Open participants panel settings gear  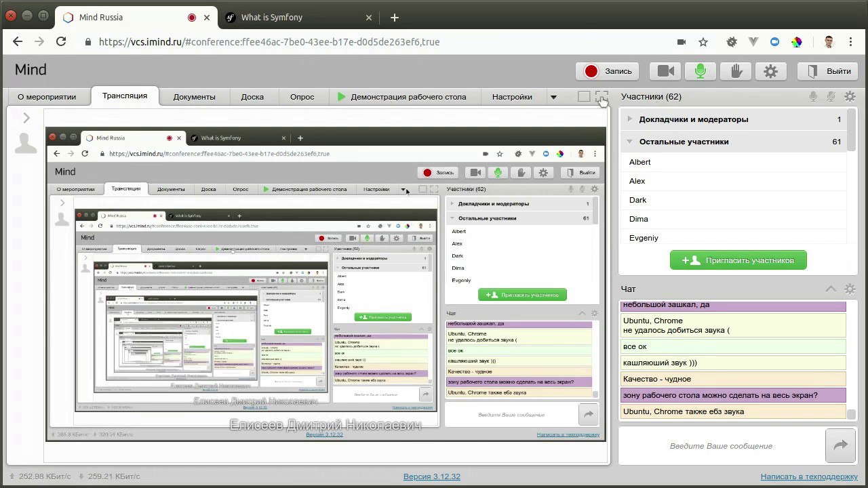pos(850,97)
